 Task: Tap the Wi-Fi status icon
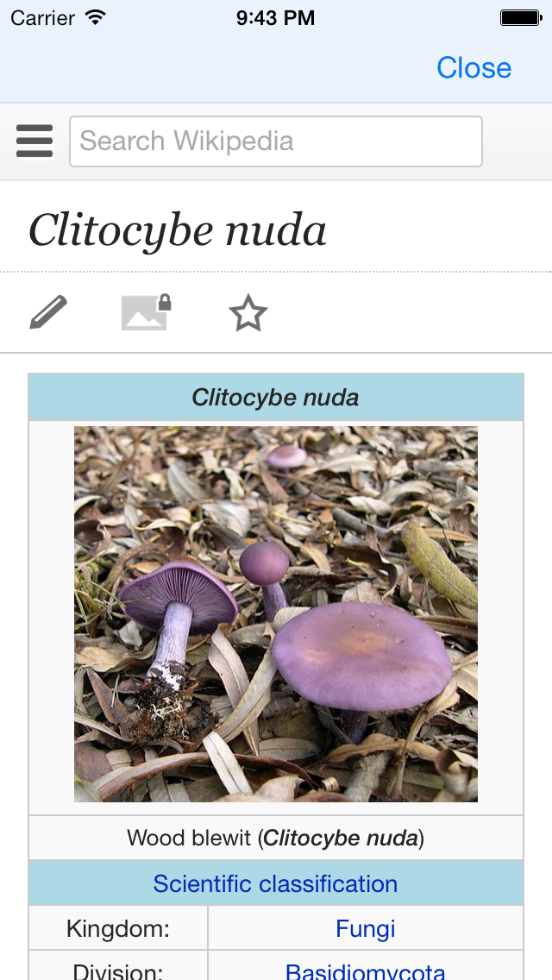coord(96,17)
